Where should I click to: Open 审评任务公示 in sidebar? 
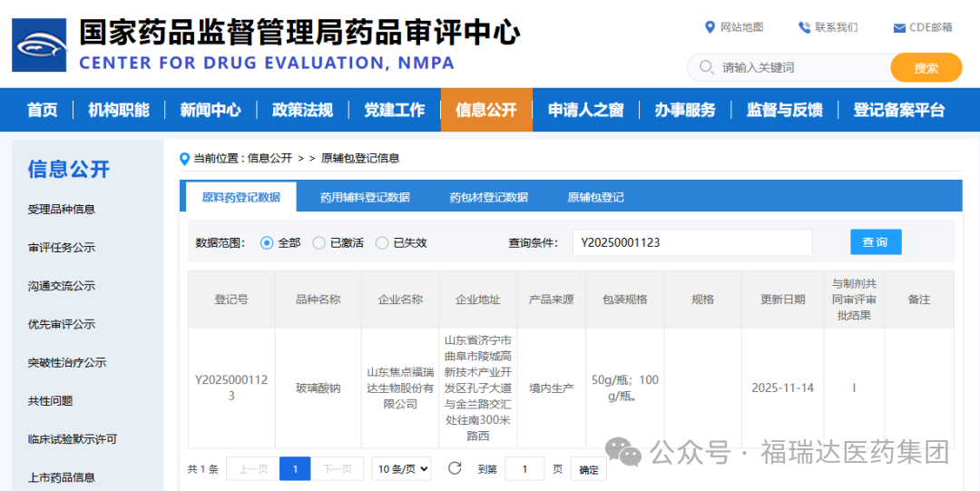(x=62, y=248)
